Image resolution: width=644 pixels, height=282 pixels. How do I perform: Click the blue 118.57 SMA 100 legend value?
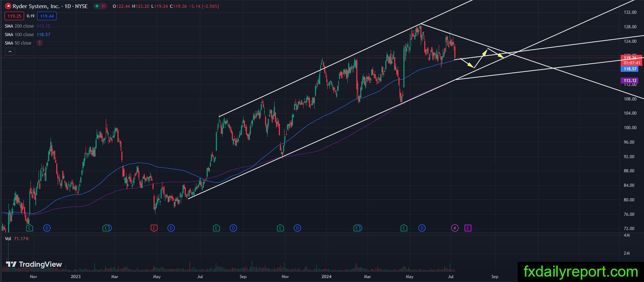(x=44, y=35)
